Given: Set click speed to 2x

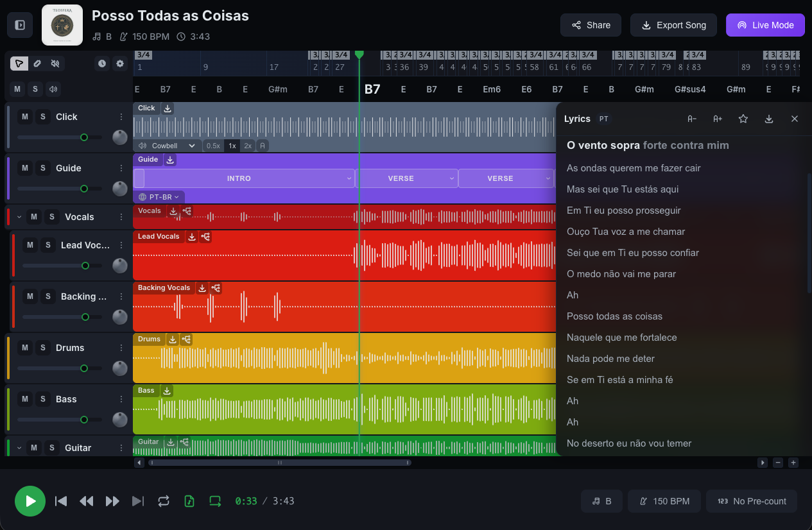Looking at the screenshot, I should pos(248,146).
